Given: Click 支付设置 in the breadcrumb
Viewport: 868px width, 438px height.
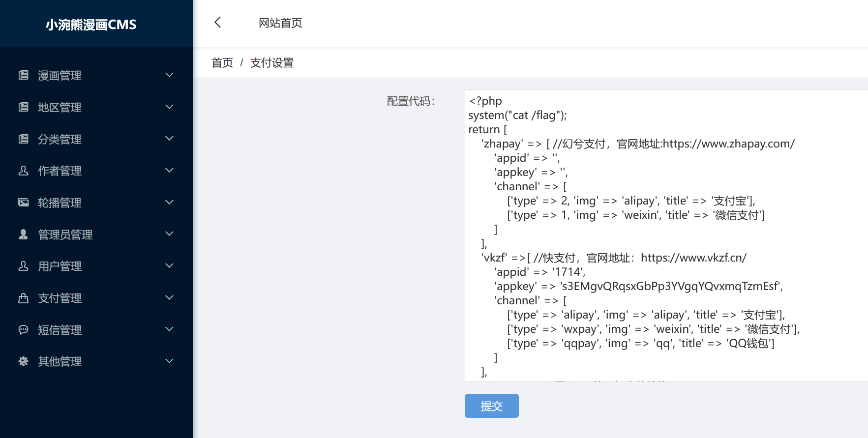Looking at the screenshot, I should 271,62.
